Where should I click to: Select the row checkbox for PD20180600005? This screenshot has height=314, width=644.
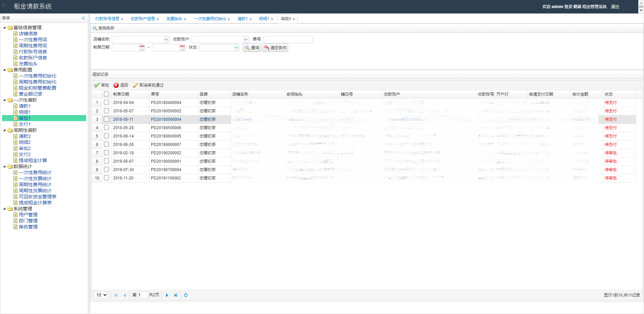tap(106, 136)
